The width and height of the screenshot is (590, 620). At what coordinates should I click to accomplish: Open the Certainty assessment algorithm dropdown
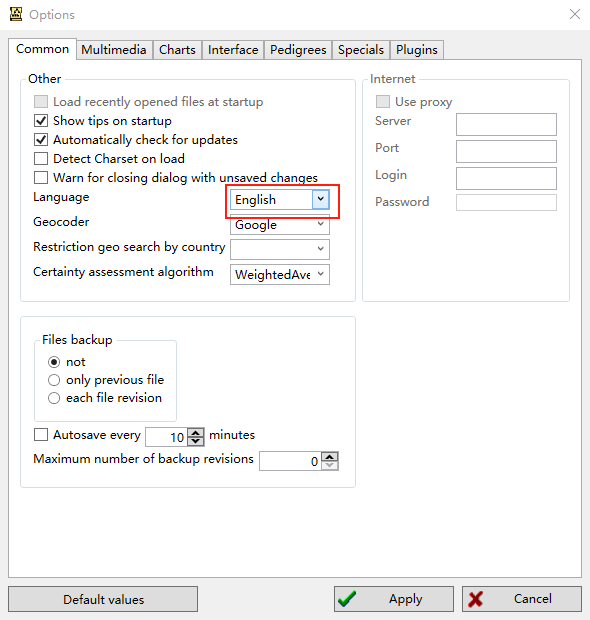280,274
